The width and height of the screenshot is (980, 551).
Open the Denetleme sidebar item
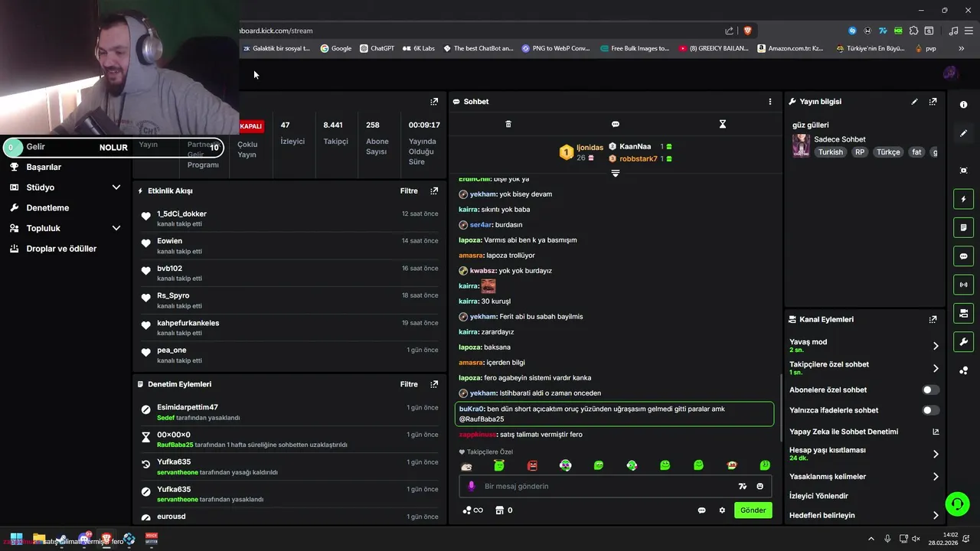(x=47, y=208)
